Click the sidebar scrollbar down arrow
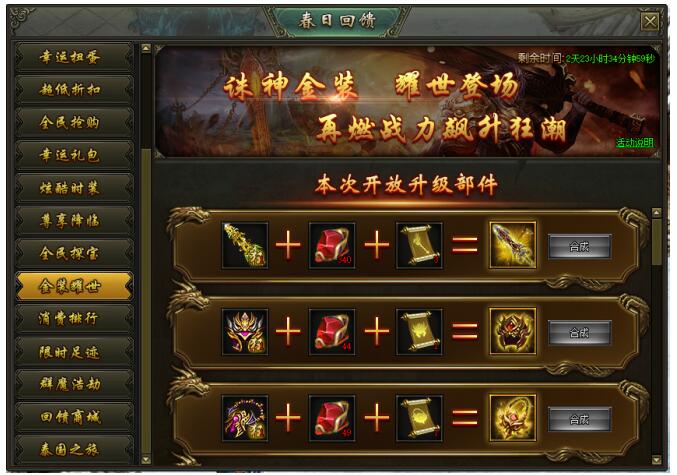 [x=146, y=460]
